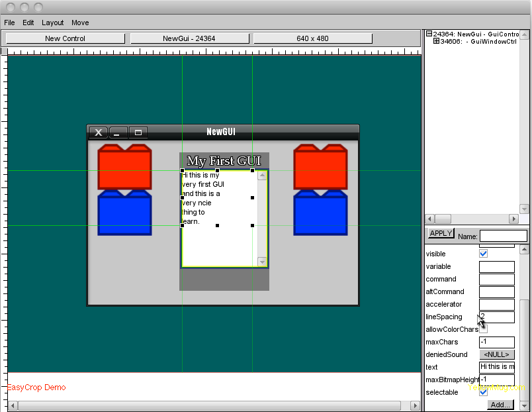This screenshot has height=412, width=532.
Task: Open the 640 x 480 resolution dropdown
Action: coord(312,38)
